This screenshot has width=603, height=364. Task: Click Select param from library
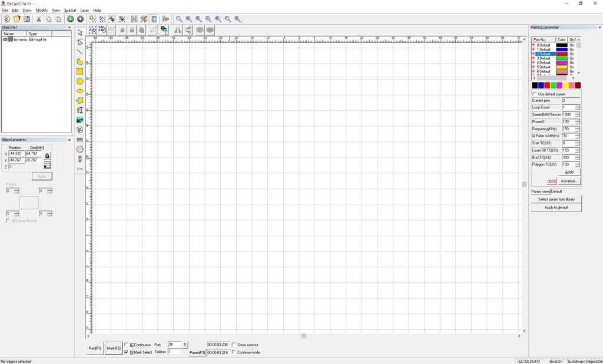(555, 199)
